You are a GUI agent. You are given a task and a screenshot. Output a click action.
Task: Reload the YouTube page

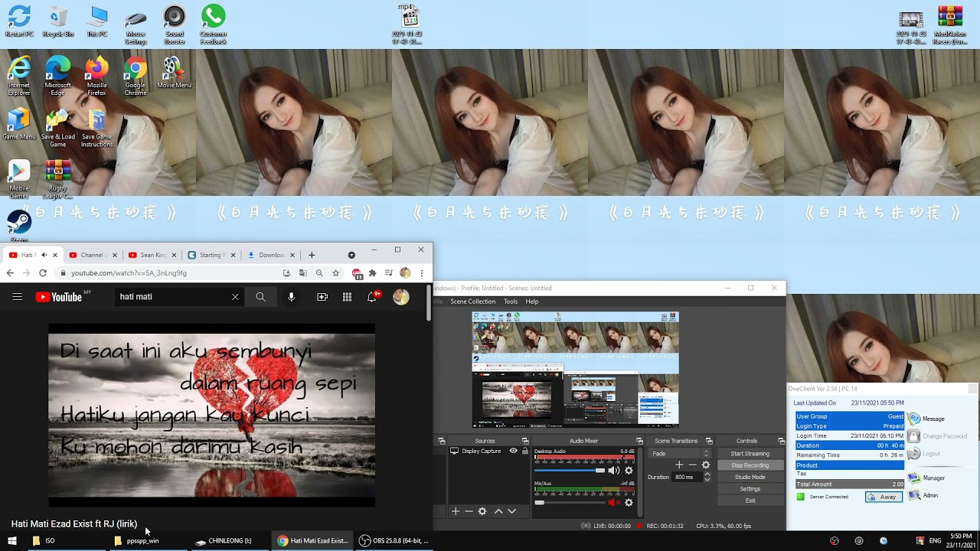point(43,273)
